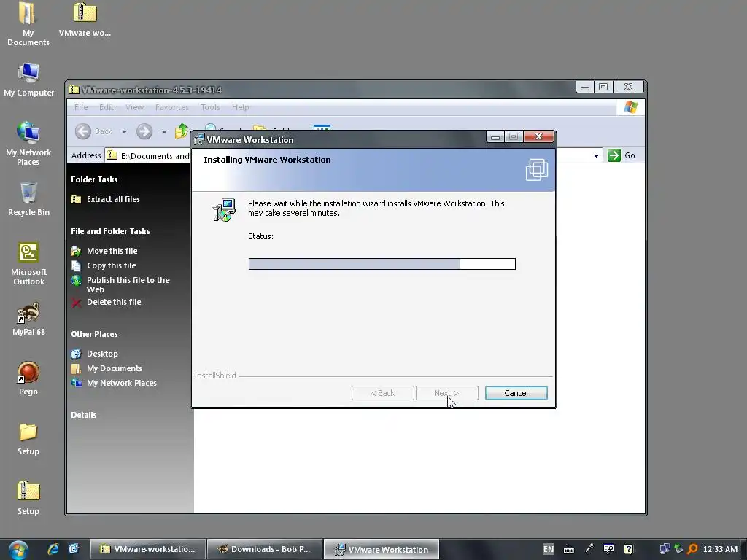Open VMware-wo... zip file on desktop
The height and width of the screenshot is (560, 747).
[85, 20]
